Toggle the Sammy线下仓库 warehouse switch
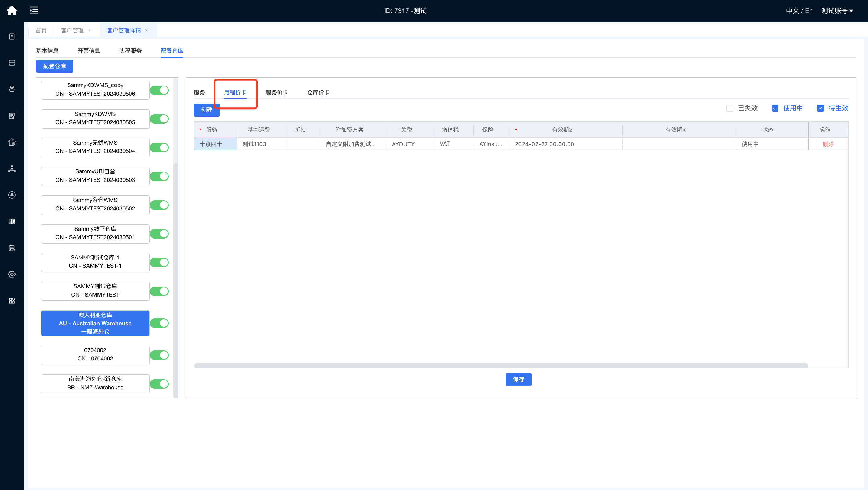Viewport: 868px width, 490px height. (159, 234)
